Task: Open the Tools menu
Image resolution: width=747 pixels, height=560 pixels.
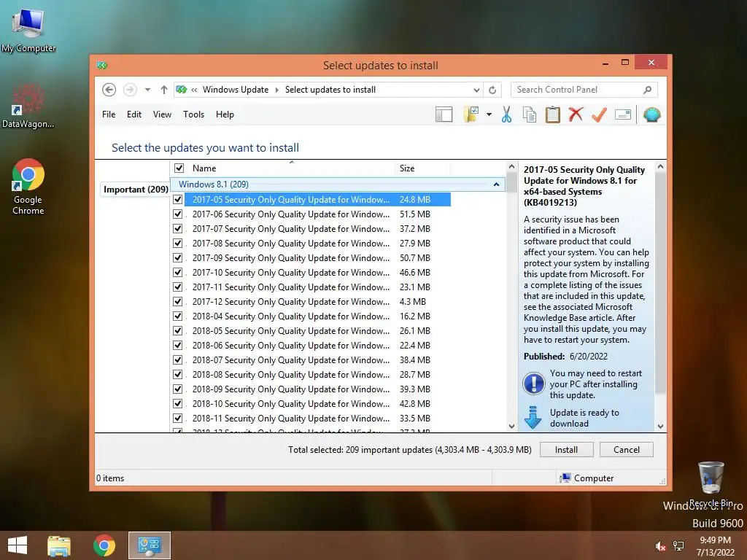Action: (193, 114)
